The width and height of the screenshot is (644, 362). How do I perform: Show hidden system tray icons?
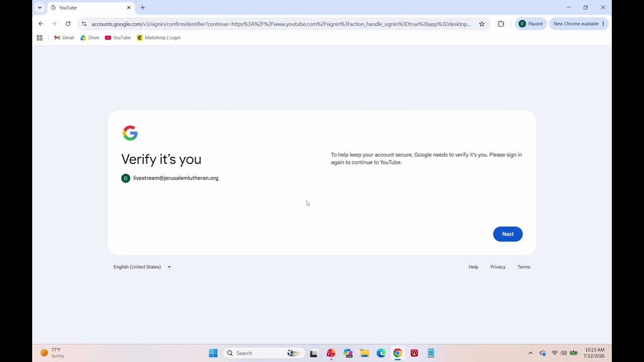(530, 353)
